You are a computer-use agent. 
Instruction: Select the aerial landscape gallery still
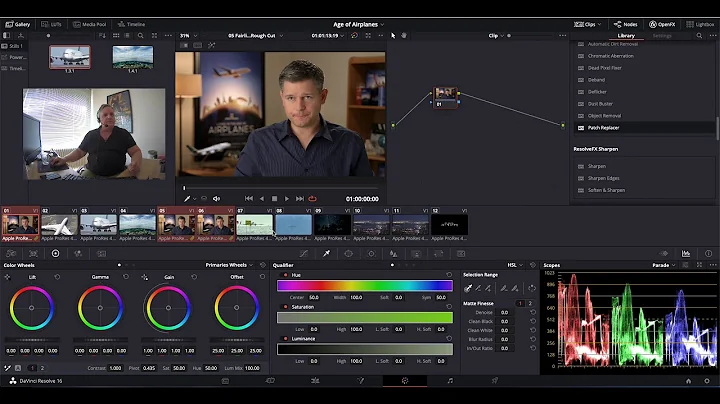(x=133, y=57)
